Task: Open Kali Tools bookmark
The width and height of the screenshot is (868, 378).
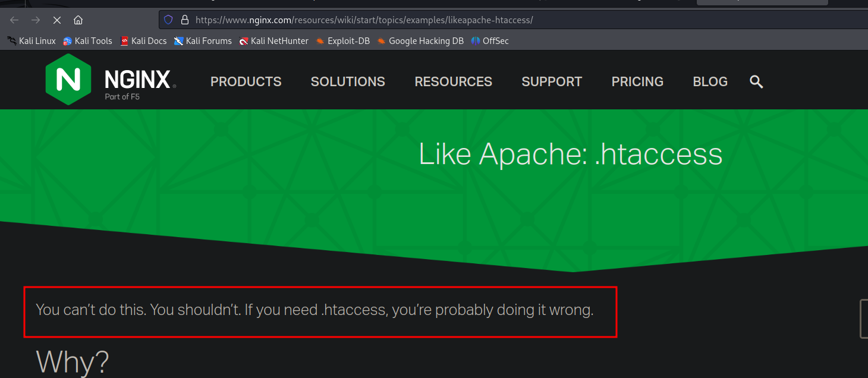Action: coord(87,41)
